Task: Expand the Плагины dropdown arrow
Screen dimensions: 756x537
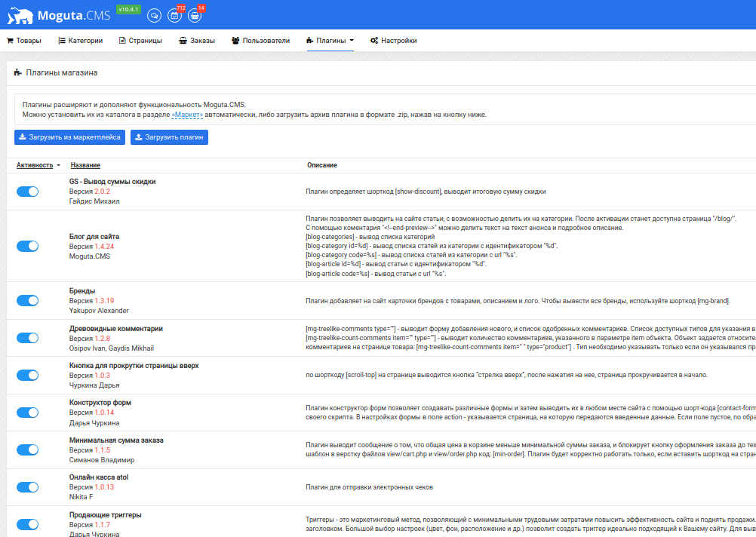Action: (x=352, y=41)
